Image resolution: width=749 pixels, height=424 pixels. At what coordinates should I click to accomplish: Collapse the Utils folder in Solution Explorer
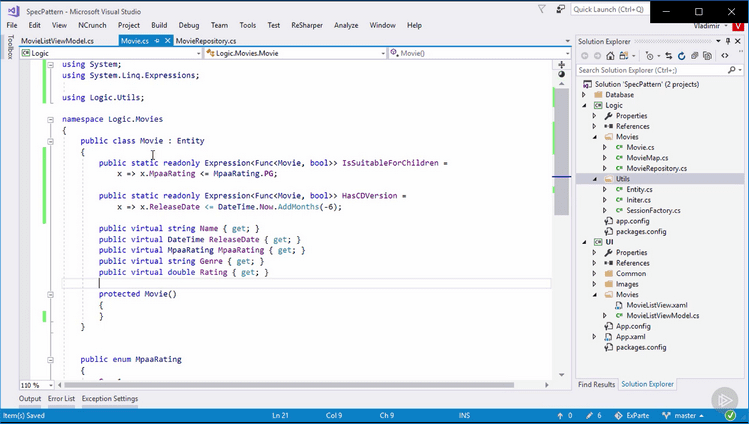coord(595,179)
